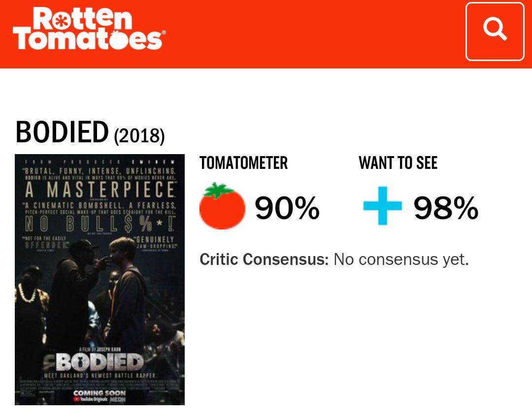Image resolution: width=532 pixels, height=420 pixels.
Task: Click the WANT TO SEE section heading
Action: pyautogui.click(x=400, y=162)
